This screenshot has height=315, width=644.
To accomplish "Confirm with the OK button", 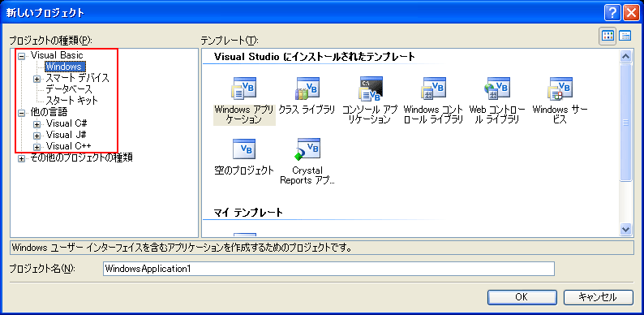I will (522, 297).
